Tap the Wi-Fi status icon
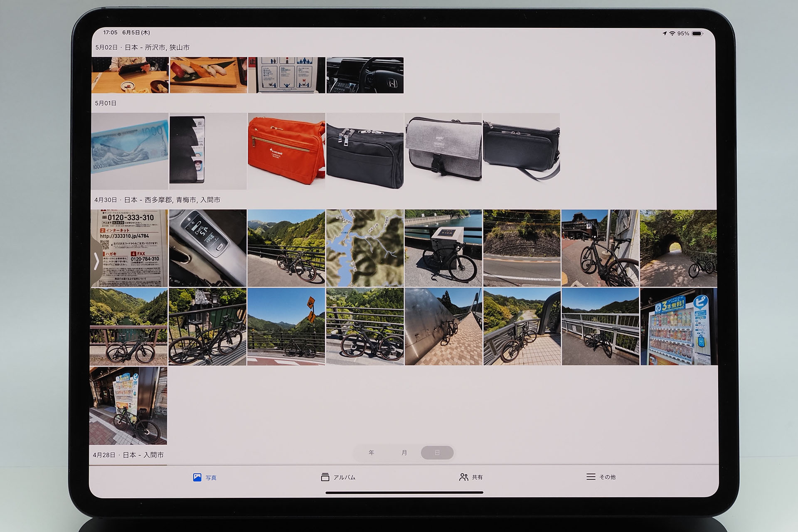This screenshot has width=798, height=532. coord(672,33)
